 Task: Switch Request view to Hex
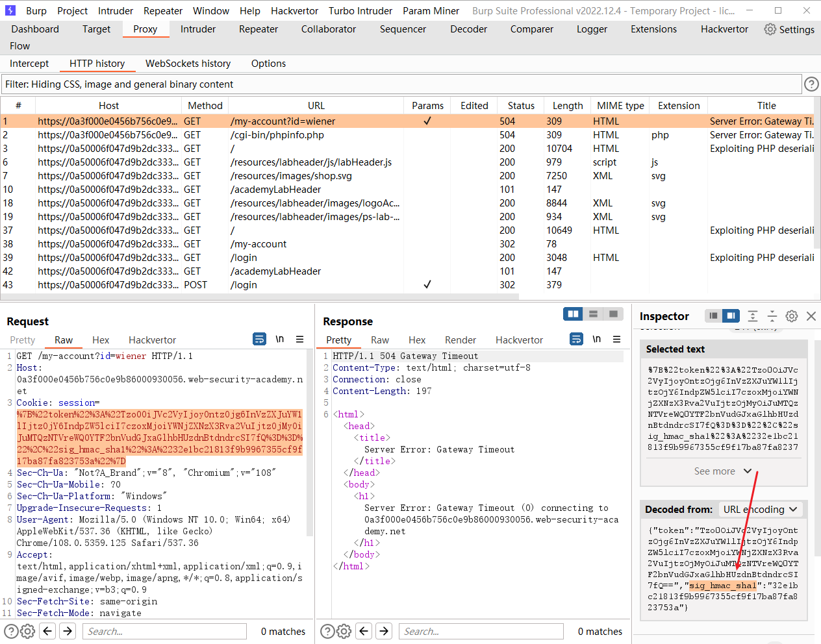point(101,340)
